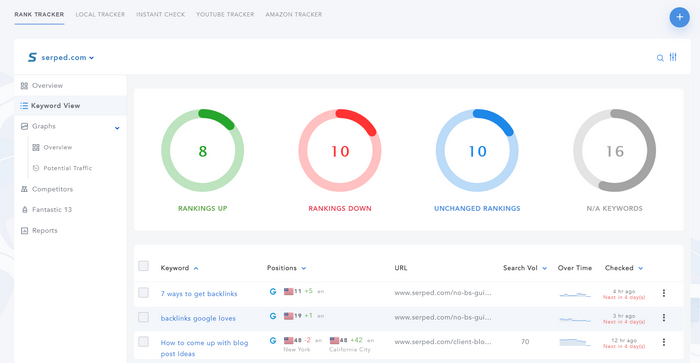700x363 pixels.
Task: Open Fantastic 13 in the sidebar
Action: point(52,209)
